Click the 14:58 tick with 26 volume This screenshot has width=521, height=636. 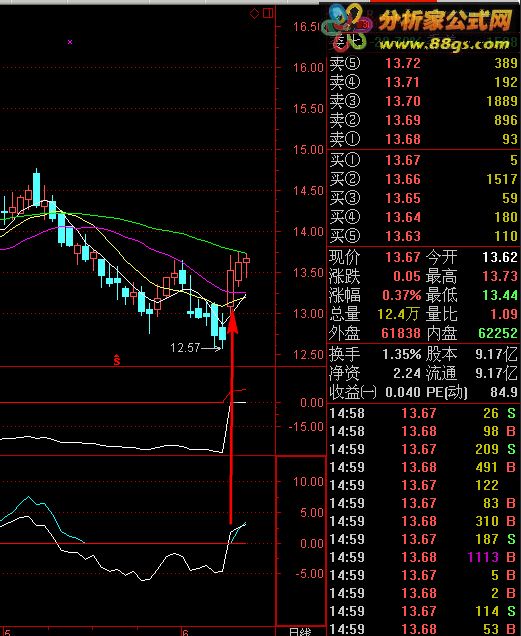point(423,413)
